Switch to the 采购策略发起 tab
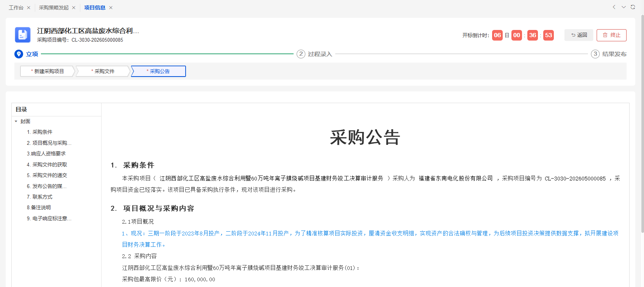The width and height of the screenshot is (644, 287). coord(54,8)
